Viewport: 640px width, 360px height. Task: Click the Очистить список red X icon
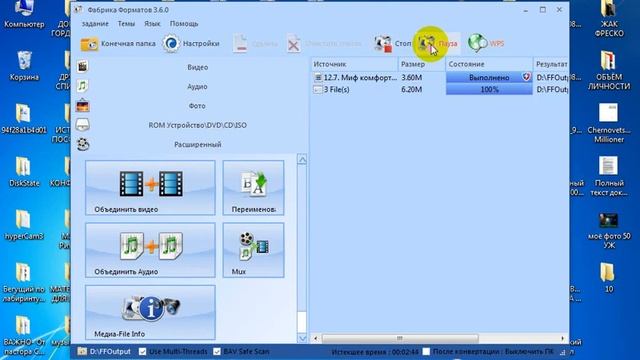293,44
